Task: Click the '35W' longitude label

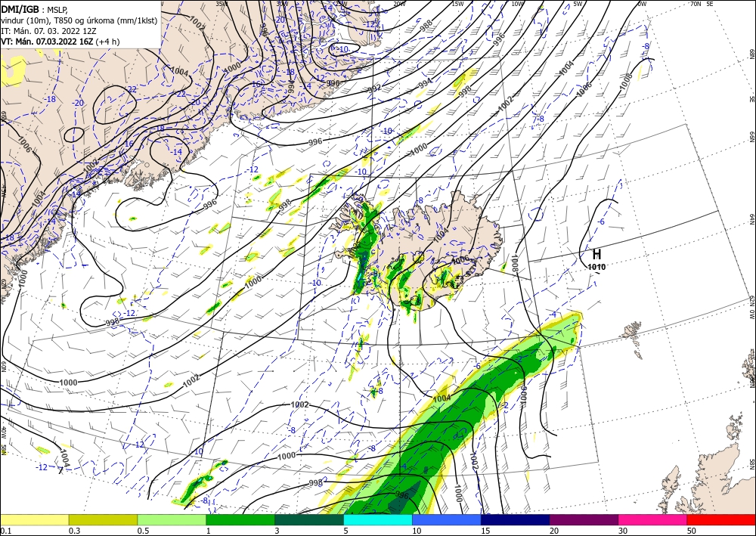Action: (222, 4)
